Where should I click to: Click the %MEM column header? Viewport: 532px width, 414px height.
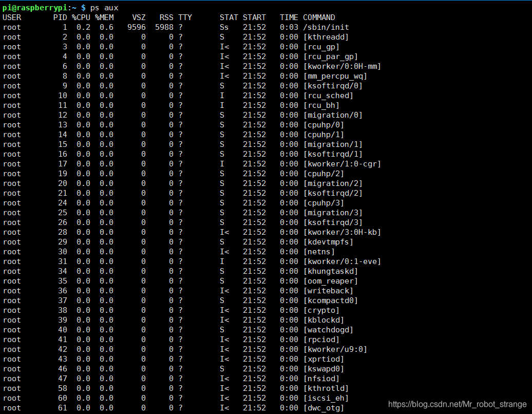(104, 17)
